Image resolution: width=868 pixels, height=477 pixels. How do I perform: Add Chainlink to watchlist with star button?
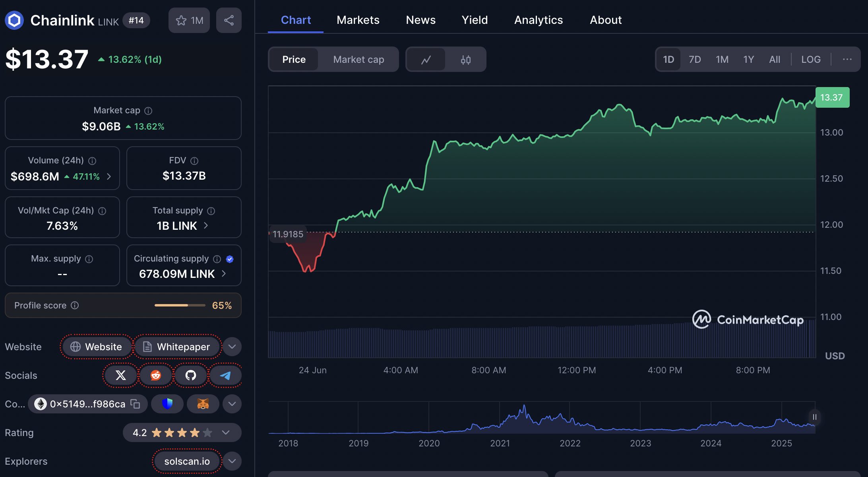click(189, 20)
